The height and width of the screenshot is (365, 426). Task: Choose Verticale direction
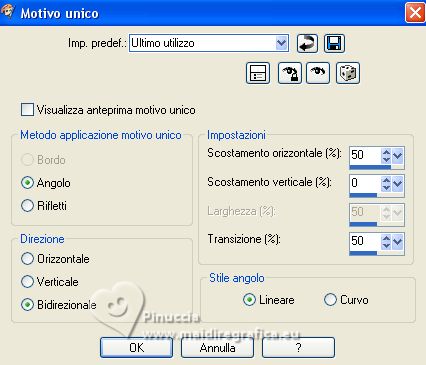coord(27,282)
